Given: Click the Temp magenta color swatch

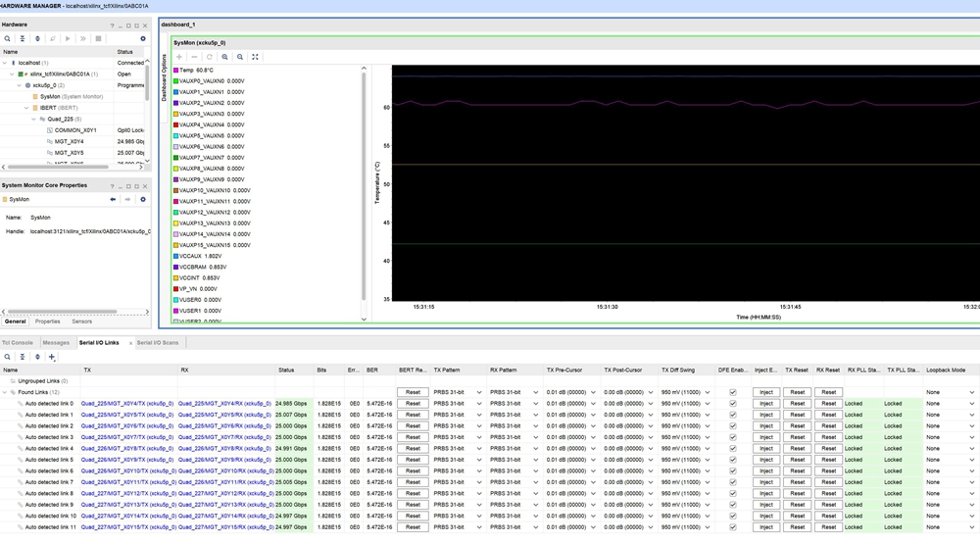Looking at the screenshot, I should [175, 71].
